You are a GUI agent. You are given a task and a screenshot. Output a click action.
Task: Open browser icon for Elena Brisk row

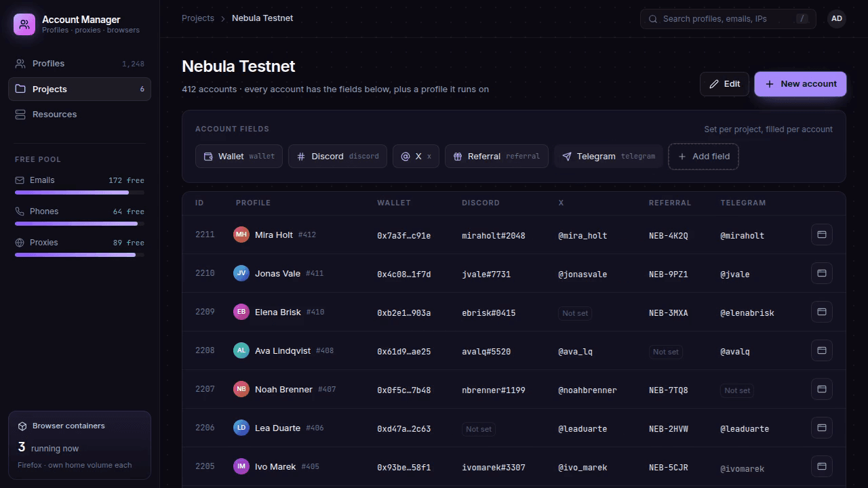pyautogui.click(x=822, y=312)
